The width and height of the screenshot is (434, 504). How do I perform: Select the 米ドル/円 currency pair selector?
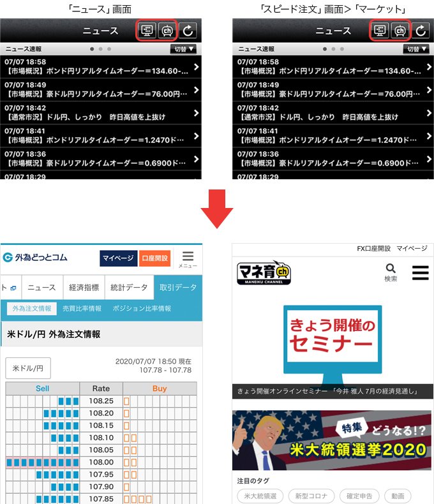[x=28, y=368]
